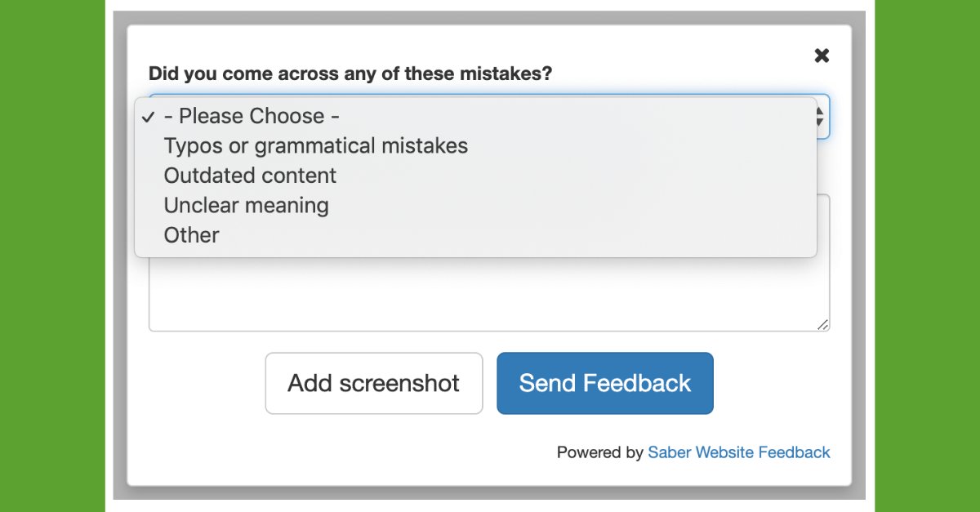
Task: Click the checkmark beside Please Choose
Action: [148, 117]
